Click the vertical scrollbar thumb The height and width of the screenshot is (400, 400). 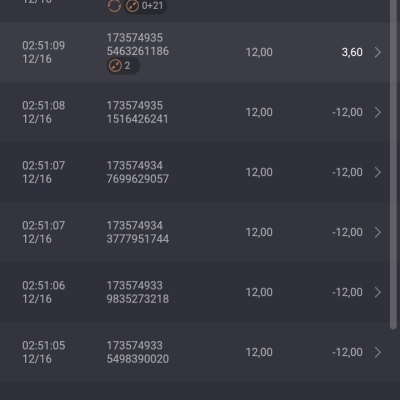(x=393, y=164)
